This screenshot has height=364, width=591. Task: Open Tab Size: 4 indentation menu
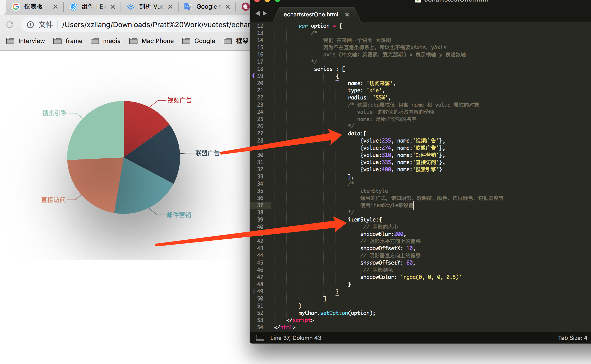[573, 338]
